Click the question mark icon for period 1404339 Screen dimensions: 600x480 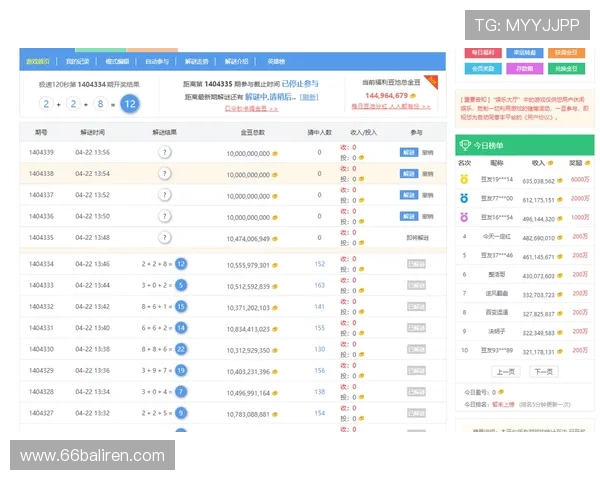[x=165, y=152]
